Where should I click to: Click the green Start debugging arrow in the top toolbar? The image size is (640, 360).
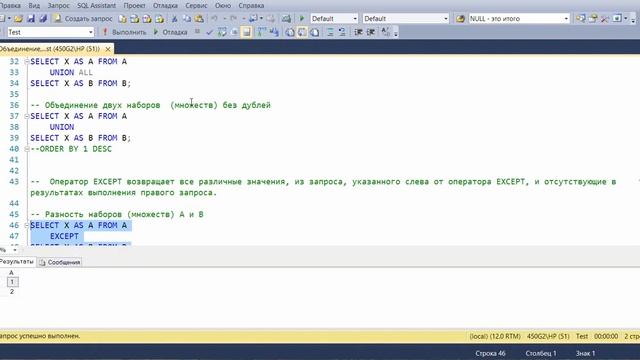tap(302, 19)
